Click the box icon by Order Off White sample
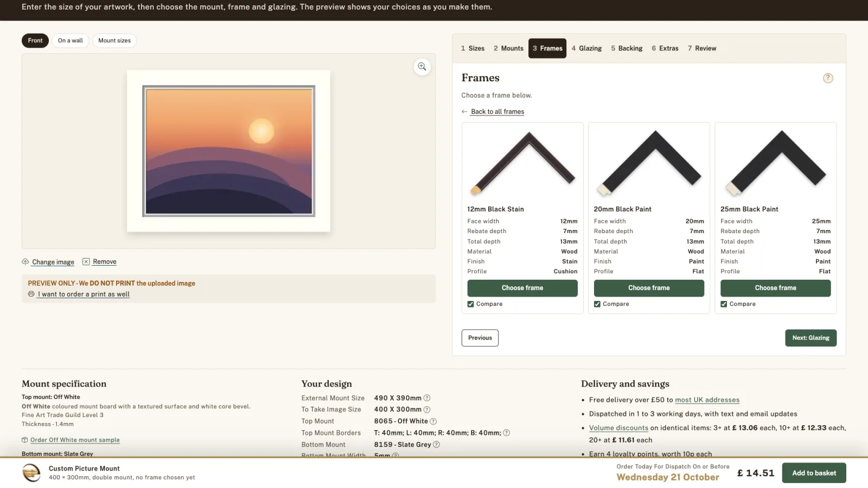 24,440
